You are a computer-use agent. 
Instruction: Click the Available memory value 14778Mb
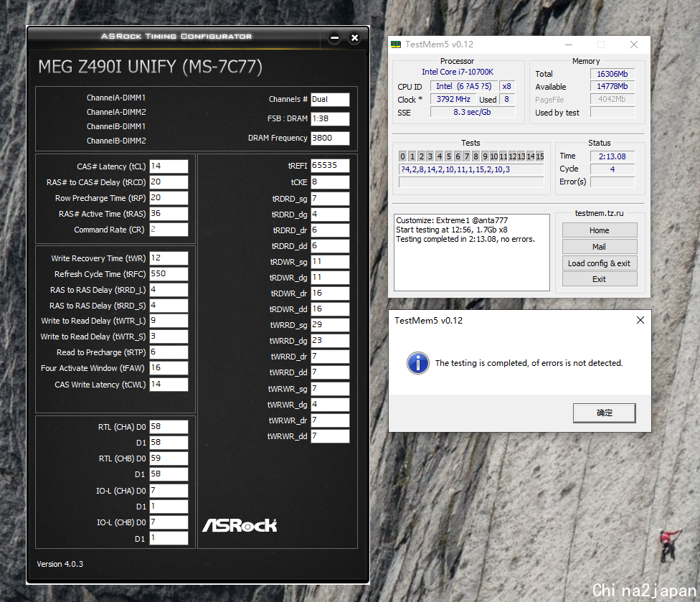(x=612, y=86)
